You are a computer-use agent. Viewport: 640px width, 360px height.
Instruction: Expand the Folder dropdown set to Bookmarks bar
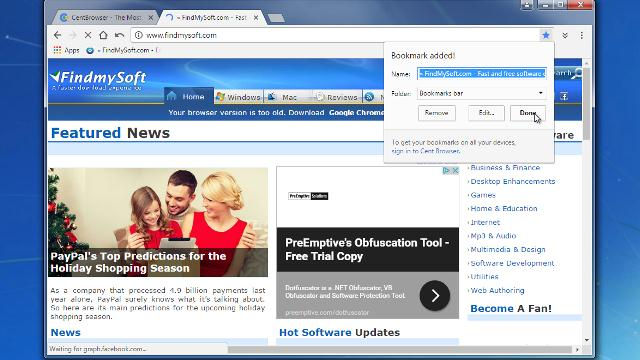point(482,93)
